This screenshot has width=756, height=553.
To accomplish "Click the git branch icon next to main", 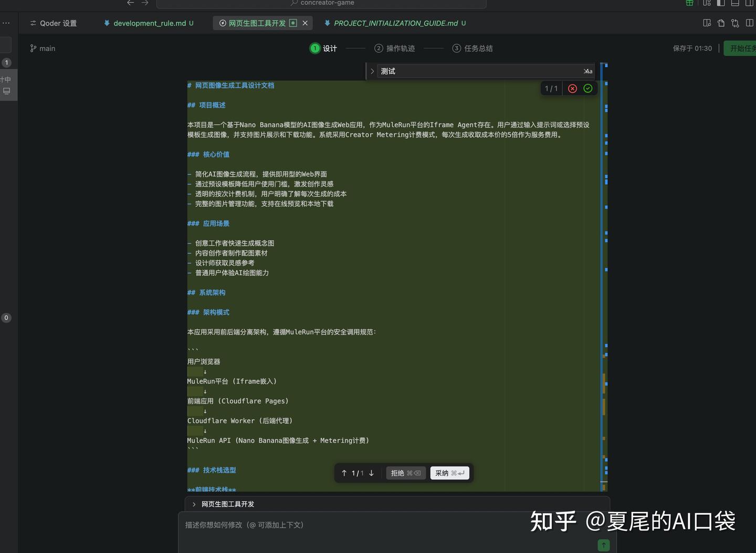I will tap(33, 48).
